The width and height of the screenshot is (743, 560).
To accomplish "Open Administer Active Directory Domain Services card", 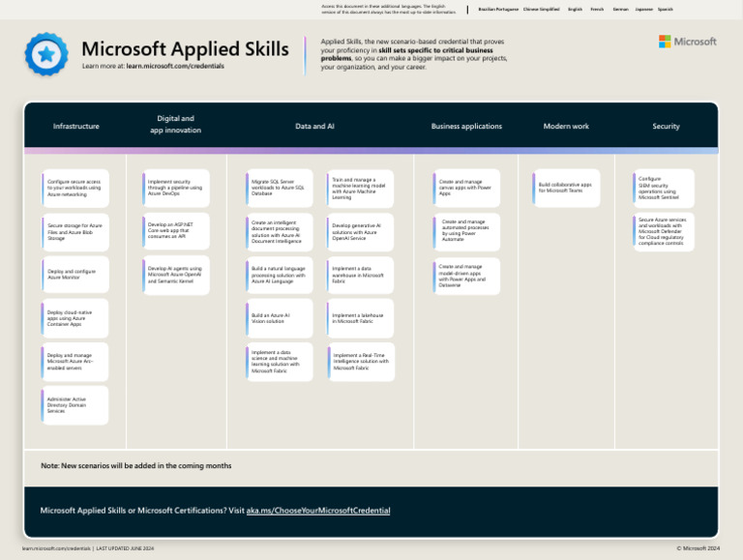I will 74,405.
